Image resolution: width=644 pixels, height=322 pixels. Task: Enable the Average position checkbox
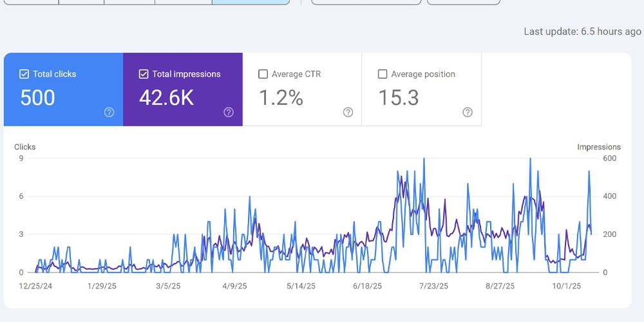click(383, 74)
